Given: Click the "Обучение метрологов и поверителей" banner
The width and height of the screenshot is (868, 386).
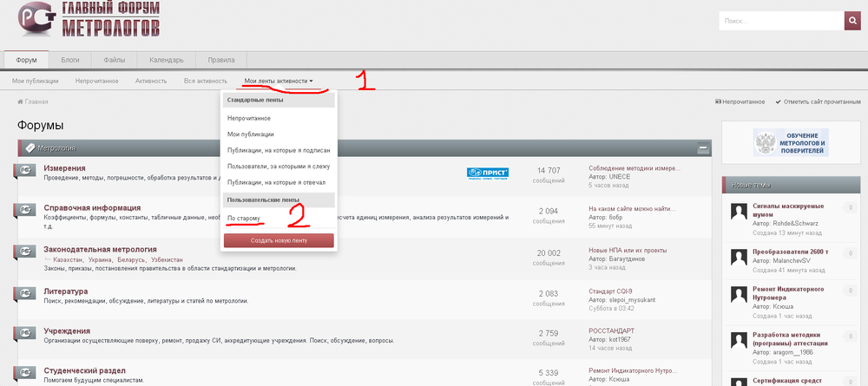Looking at the screenshot, I should click(x=789, y=142).
